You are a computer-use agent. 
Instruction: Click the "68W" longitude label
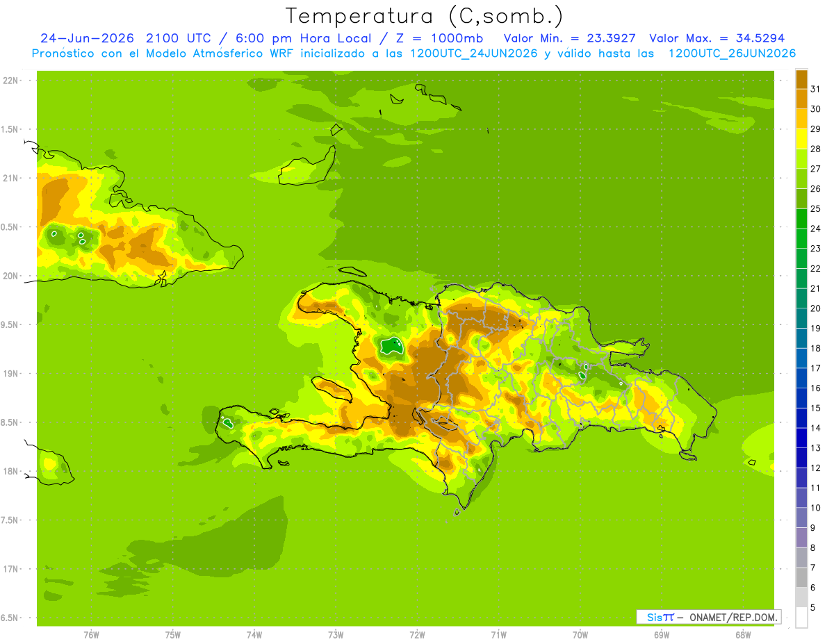pyautogui.click(x=743, y=635)
